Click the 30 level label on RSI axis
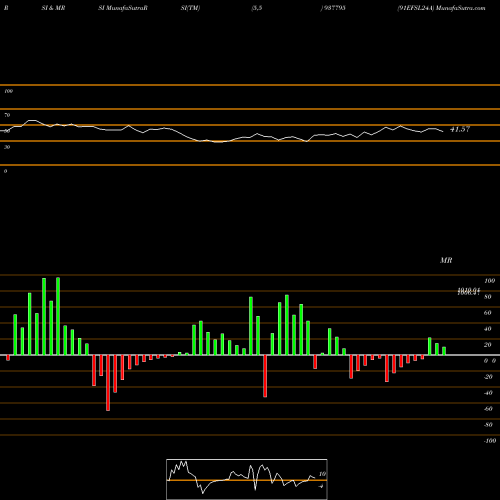Viewport: 500px width, 500px height. coord(7,147)
